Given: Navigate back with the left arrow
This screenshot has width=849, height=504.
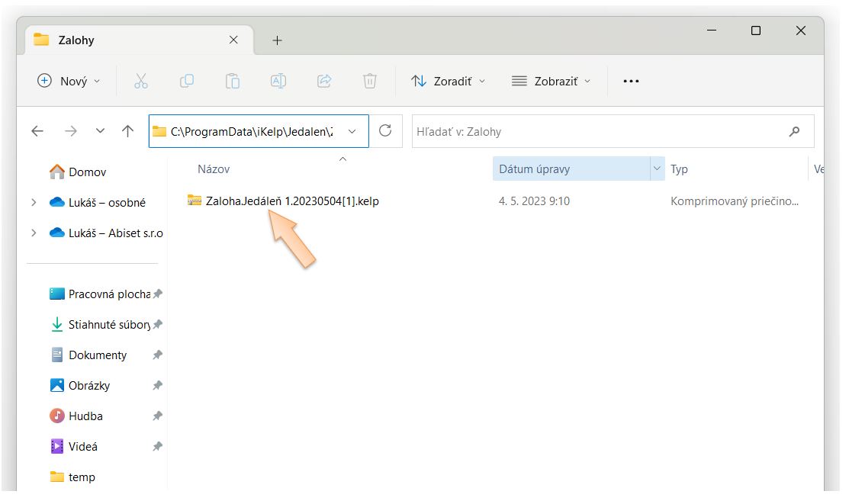Looking at the screenshot, I should (37, 131).
